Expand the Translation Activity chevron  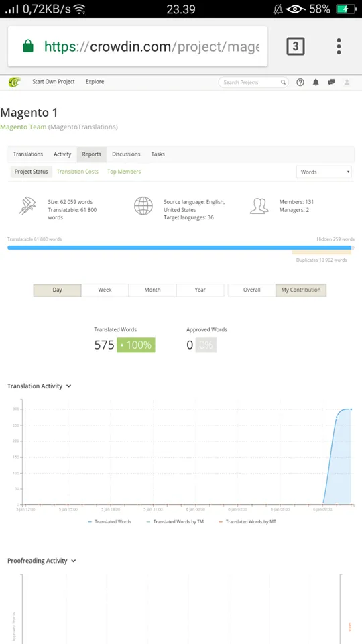(x=68, y=386)
